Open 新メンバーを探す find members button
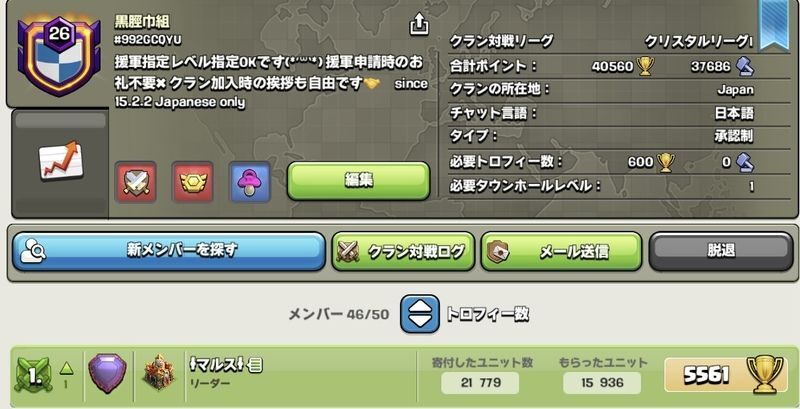The width and height of the screenshot is (800, 409). click(168, 251)
